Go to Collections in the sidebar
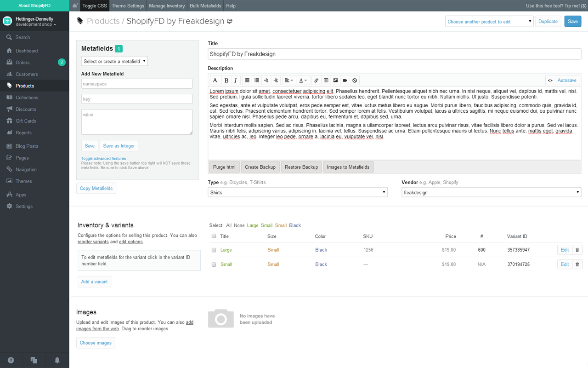 click(x=27, y=98)
